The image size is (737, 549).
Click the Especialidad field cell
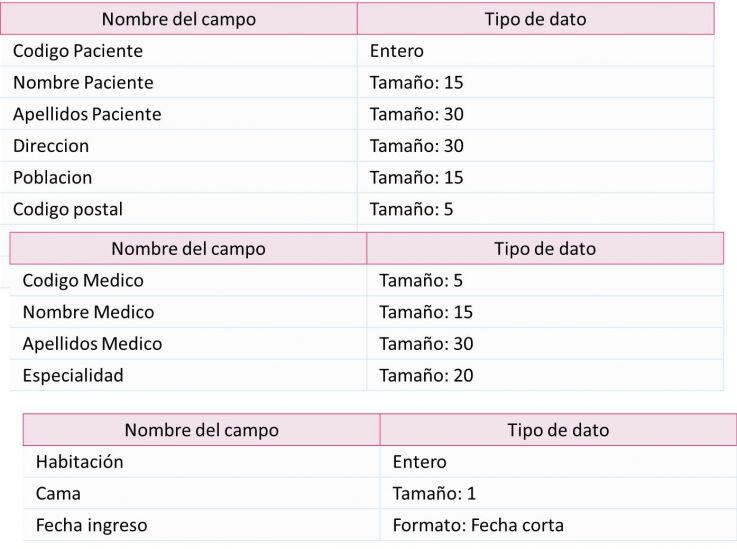[188, 375]
